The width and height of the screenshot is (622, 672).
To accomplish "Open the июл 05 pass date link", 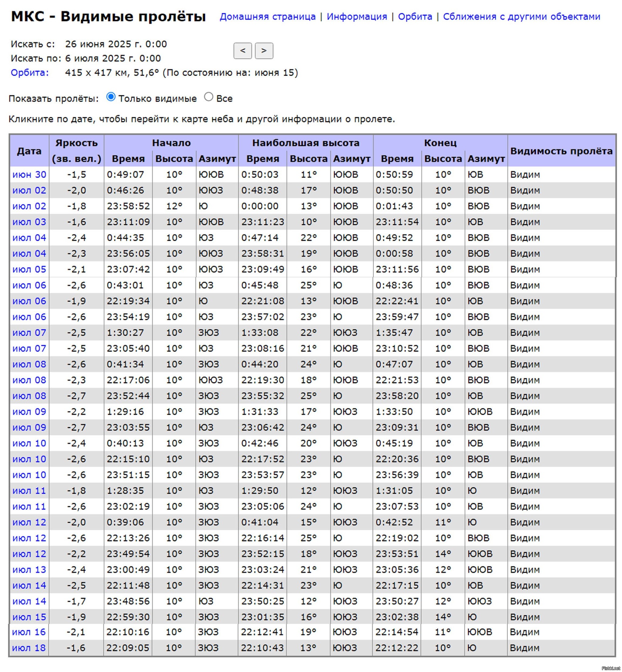I will (x=29, y=270).
